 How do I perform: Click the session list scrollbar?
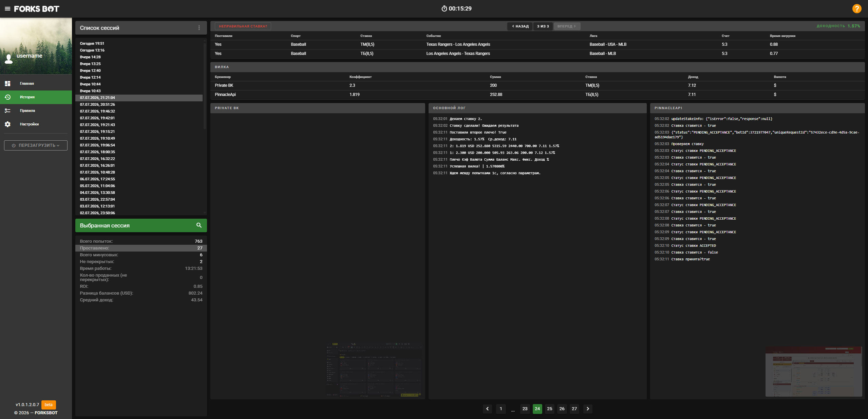click(x=205, y=85)
